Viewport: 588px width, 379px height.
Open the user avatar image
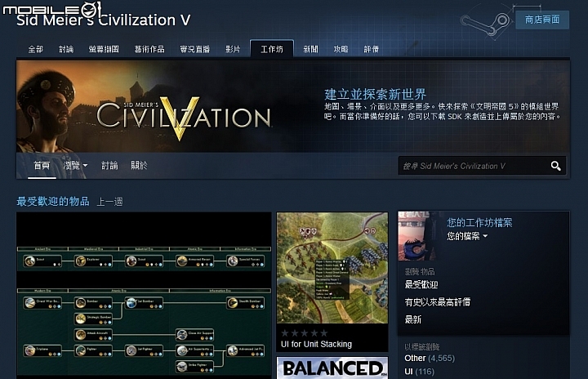coord(421,236)
